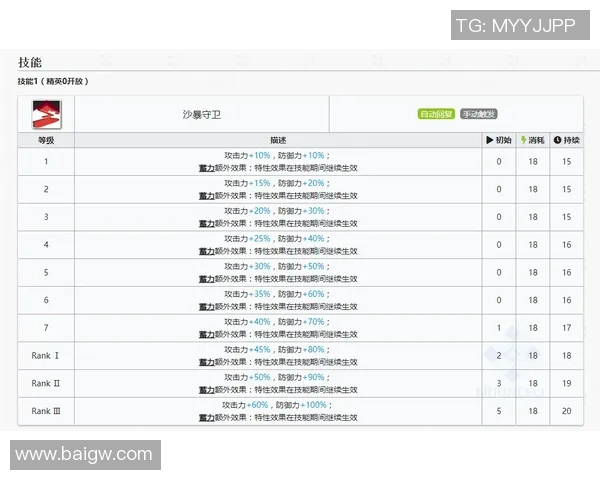Select the green 自动回复 tag
Screen dimensions: 600x480
click(x=437, y=115)
